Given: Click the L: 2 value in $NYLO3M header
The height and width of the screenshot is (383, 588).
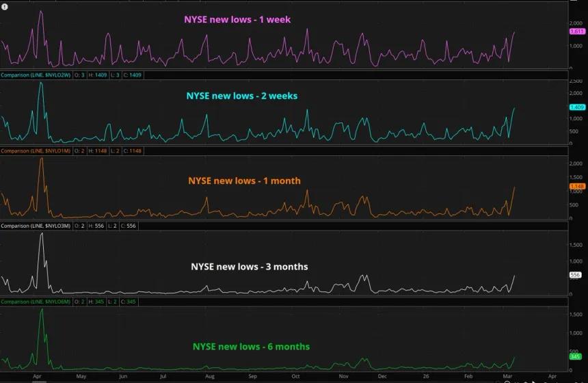Looking at the screenshot, I should (x=112, y=226).
